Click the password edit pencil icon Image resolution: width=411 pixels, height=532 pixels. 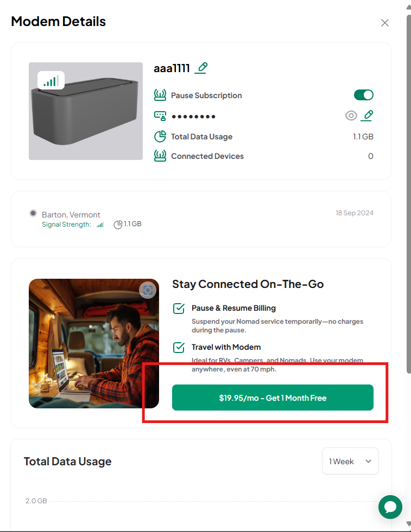point(367,116)
